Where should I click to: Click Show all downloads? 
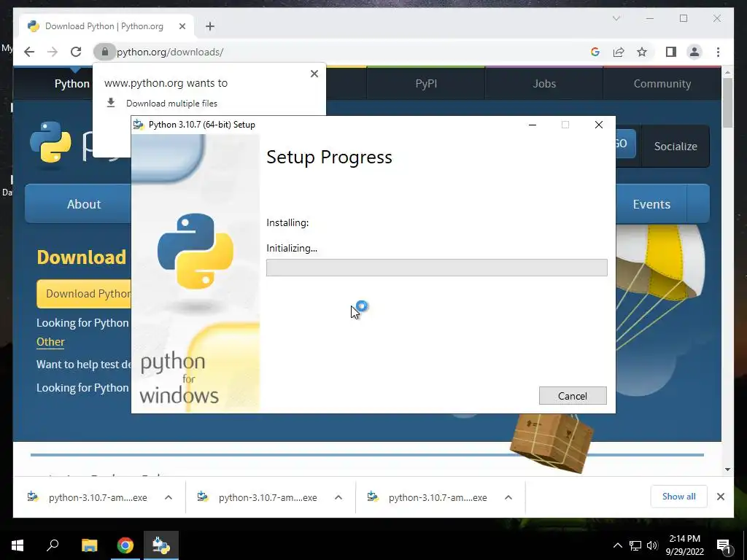[x=678, y=497]
